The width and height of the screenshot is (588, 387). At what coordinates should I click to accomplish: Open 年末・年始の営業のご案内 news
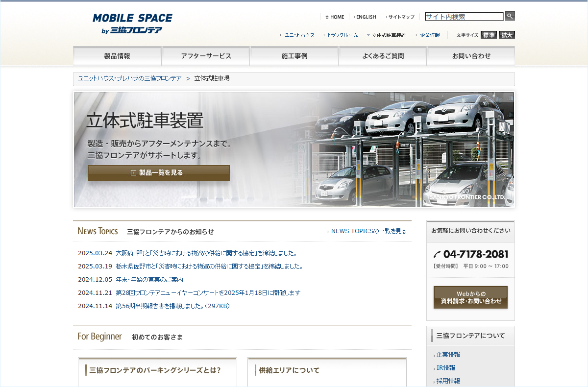tap(149, 280)
